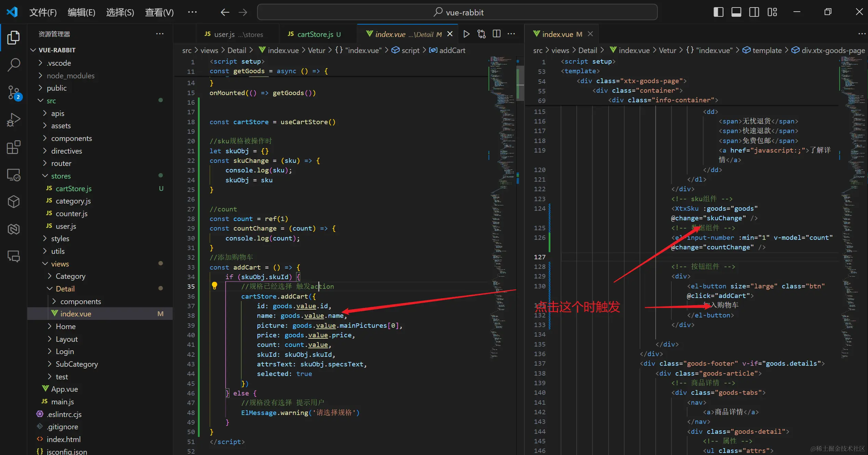The image size is (868, 455).
Task: Open the Search view in activity bar
Action: coord(14,64)
